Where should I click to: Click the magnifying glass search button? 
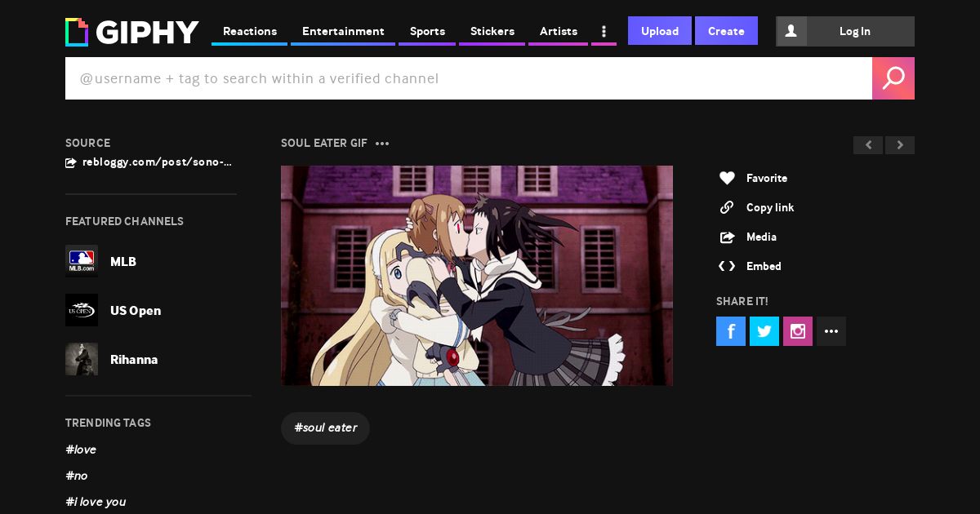pos(893,78)
